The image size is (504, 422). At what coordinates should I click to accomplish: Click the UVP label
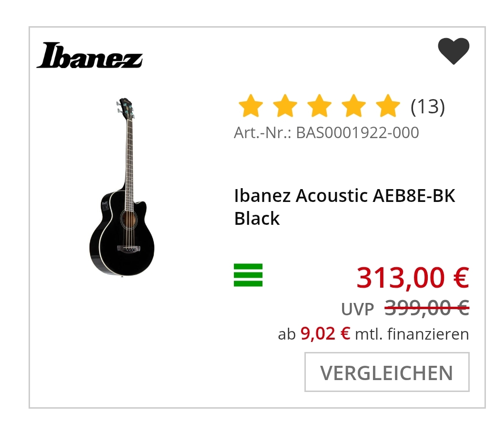click(x=357, y=310)
